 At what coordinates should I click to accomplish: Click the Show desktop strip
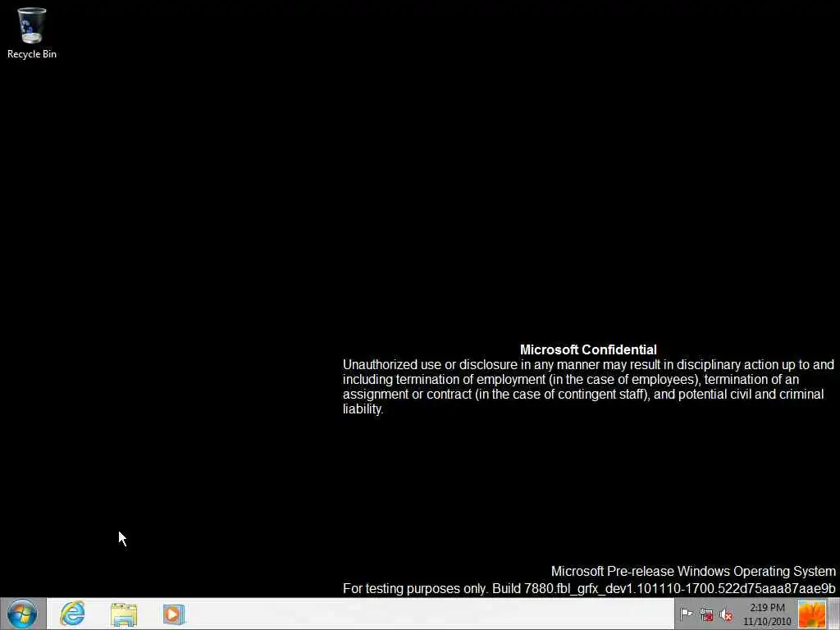pyautogui.click(x=834, y=614)
